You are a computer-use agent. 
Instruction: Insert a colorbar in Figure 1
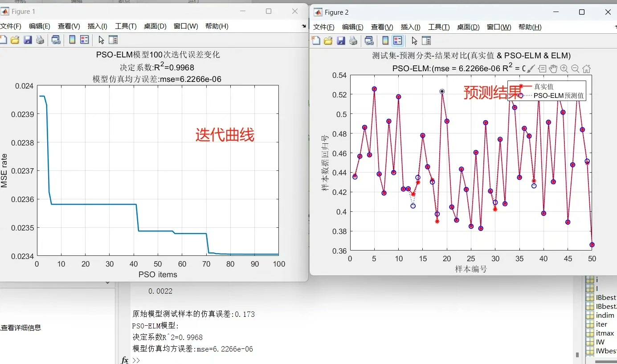[x=72, y=40]
